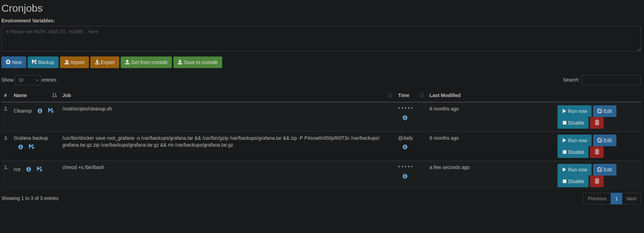Focus the Search input field
Screen dimensions: 644x233
click(611, 80)
